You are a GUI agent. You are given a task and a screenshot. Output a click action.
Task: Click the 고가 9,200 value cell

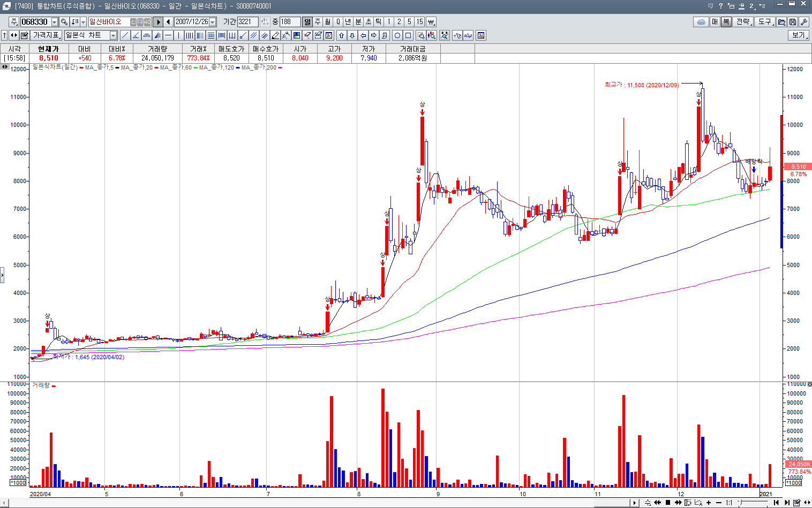click(x=334, y=58)
